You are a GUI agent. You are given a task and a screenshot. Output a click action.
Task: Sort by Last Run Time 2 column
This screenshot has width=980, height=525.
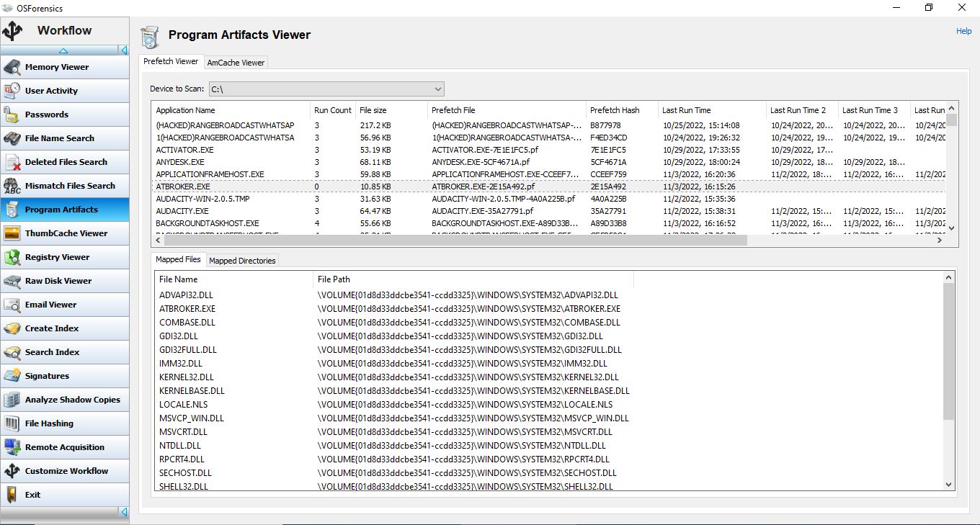(x=802, y=110)
